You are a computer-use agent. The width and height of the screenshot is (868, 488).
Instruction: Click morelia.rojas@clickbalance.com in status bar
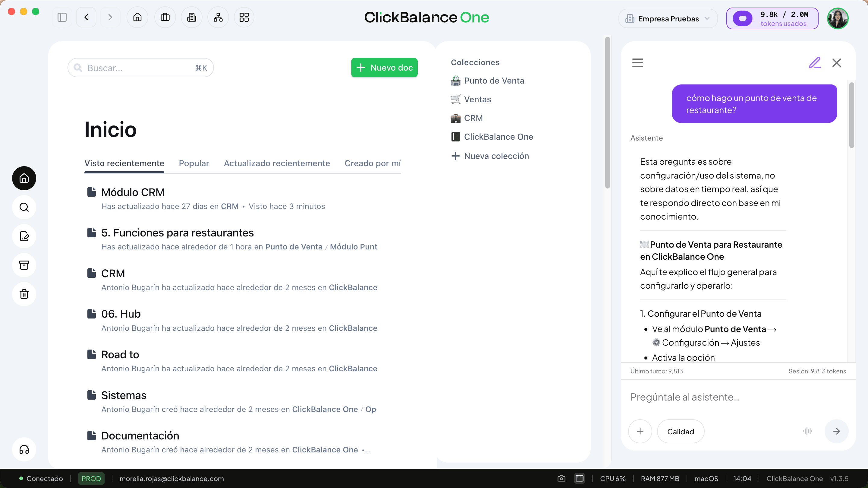pyautogui.click(x=171, y=479)
